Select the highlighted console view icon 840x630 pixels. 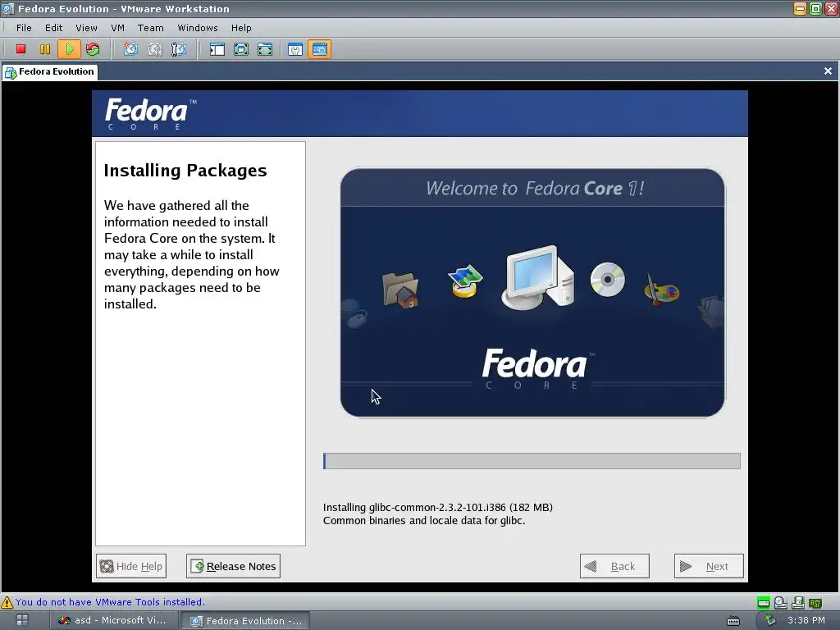319,49
